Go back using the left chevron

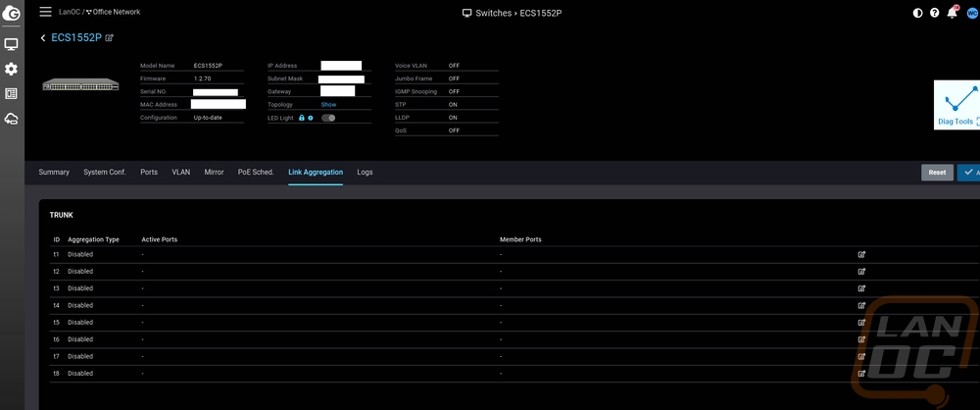[x=43, y=37]
